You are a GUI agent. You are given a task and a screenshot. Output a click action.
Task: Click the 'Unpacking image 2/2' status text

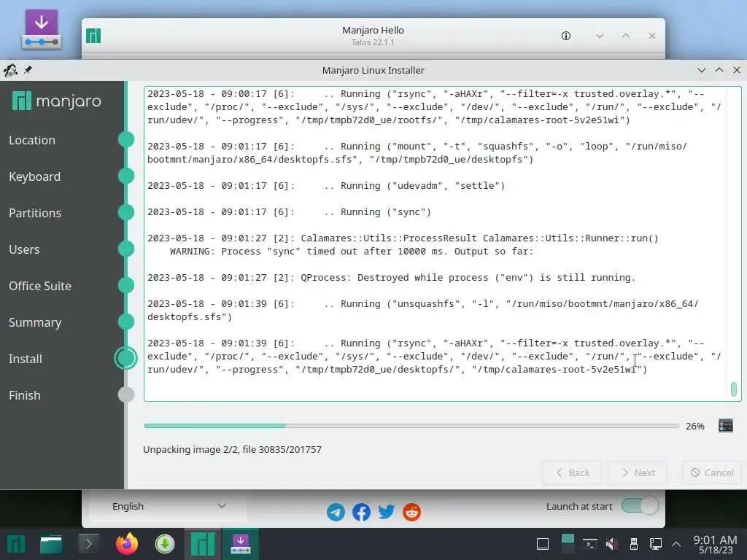coord(233,449)
